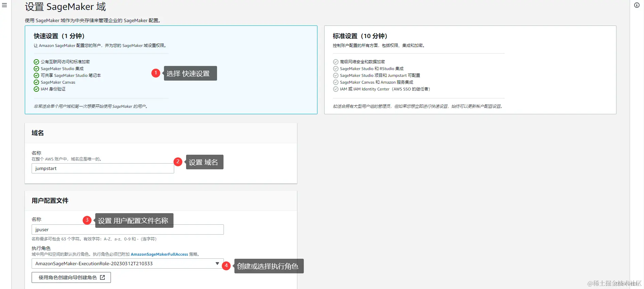Screen dimensions: 644x289
Task: Click the check icon beside 可共享 SageMaker Studio 笔记本
Action: [36, 75]
